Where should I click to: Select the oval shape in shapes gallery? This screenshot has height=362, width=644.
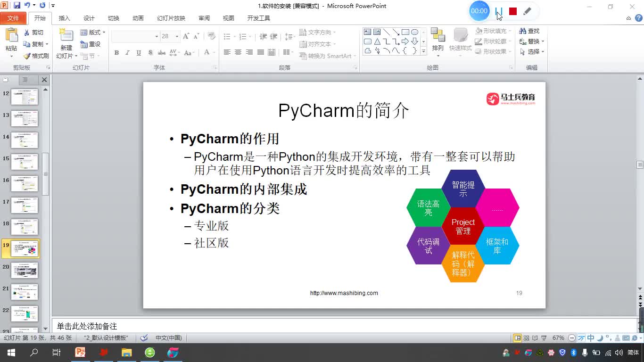414,32
